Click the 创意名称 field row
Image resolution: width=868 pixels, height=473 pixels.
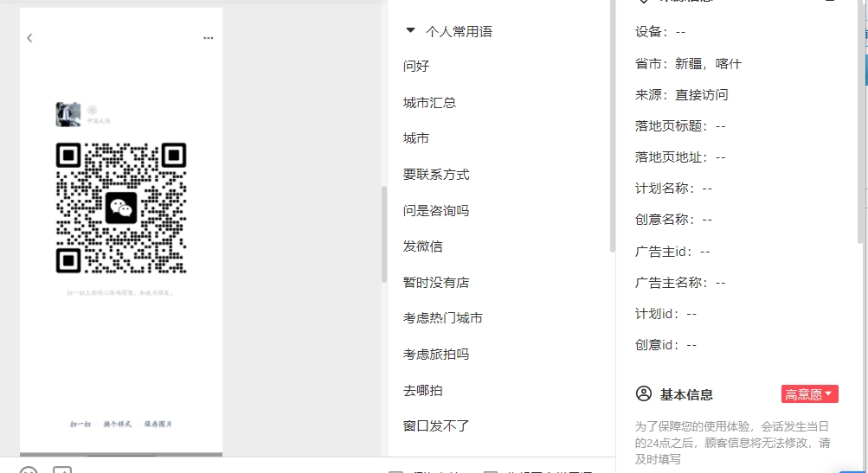pyautogui.click(x=673, y=219)
